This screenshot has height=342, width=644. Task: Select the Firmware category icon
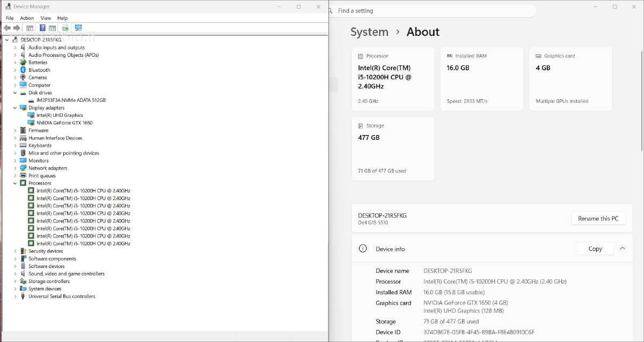point(23,130)
